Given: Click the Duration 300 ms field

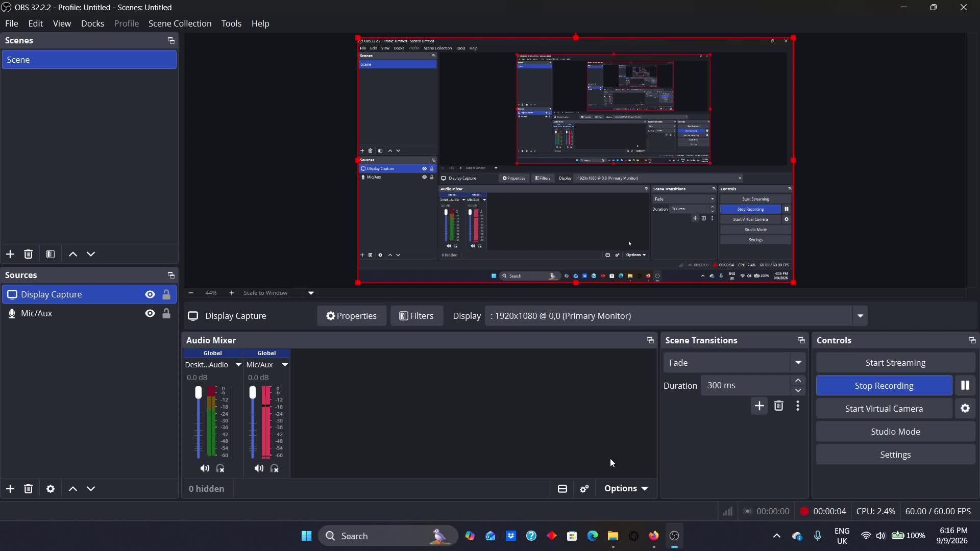Looking at the screenshot, I should (746, 386).
